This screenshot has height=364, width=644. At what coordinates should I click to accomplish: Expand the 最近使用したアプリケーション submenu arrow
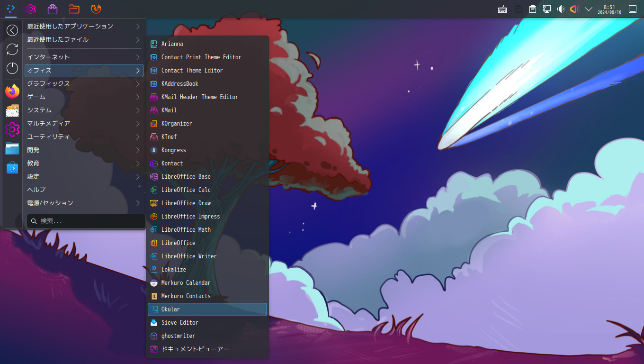(138, 27)
